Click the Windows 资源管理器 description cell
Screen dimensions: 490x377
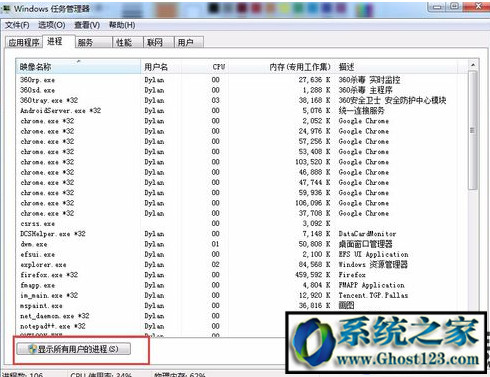tap(373, 265)
